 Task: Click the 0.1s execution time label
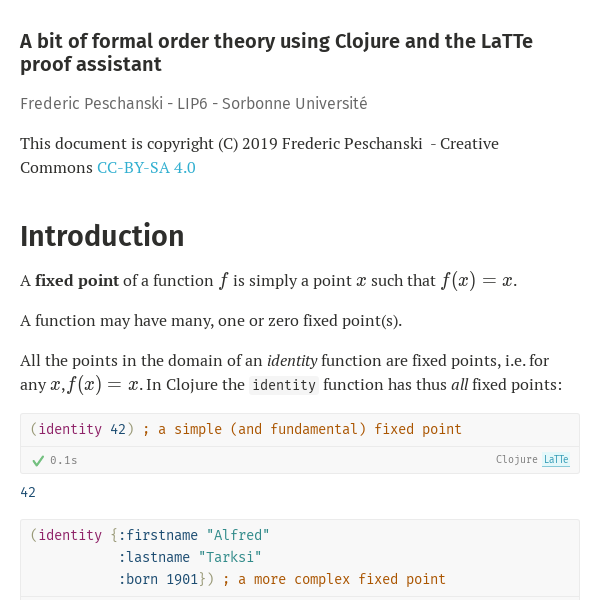coord(64,460)
